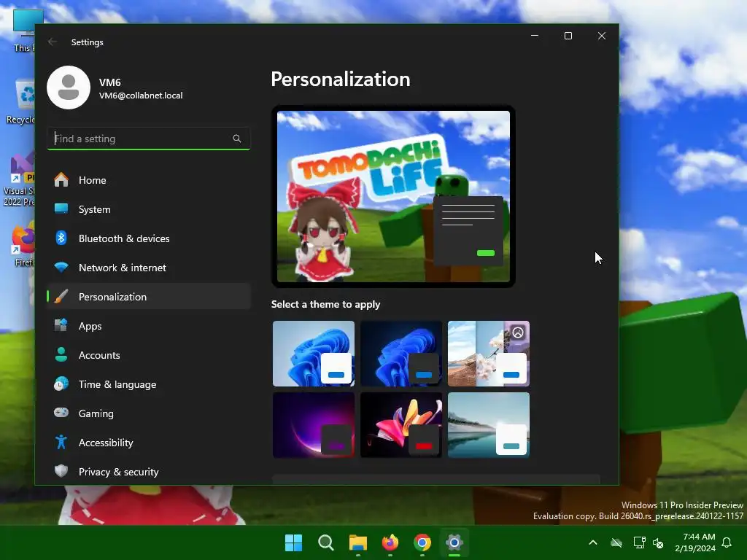Click the Accessibility figure icon

pyautogui.click(x=61, y=442)
